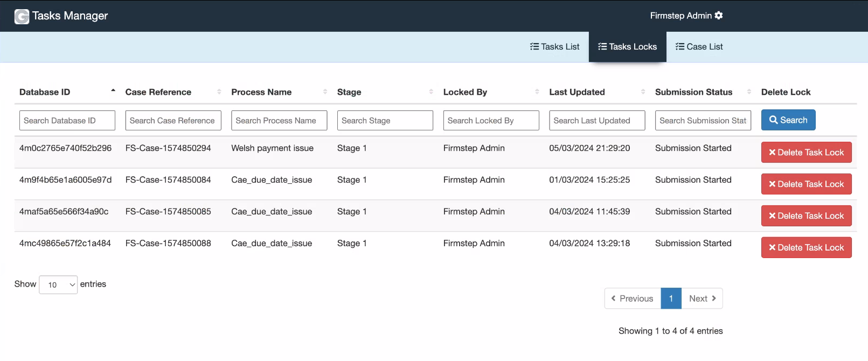Click case reference FS-Case-1574850088
This screenshot has height=361, width=868.
coord(168,244)
